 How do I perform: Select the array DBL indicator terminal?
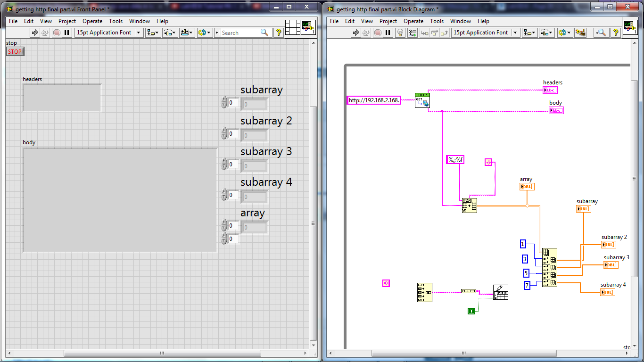click(x=527, y=187)
